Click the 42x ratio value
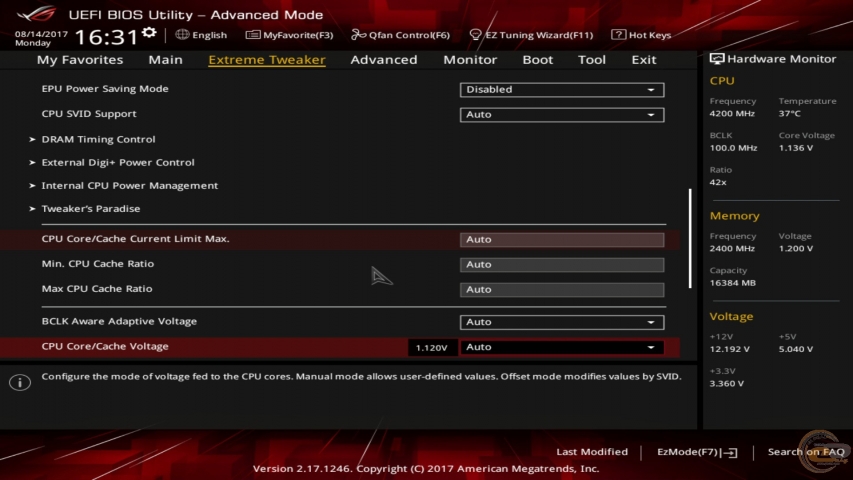Image resolution: width=853 pixels, height=480 pixels. point(718,182)
